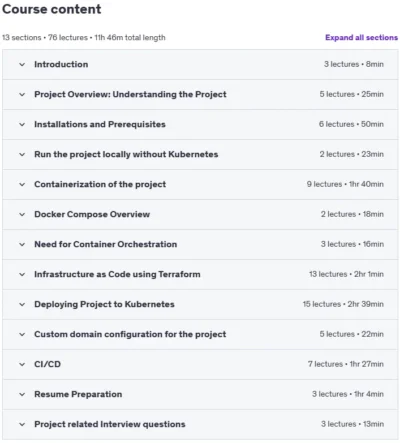Open Deploying Project to Kubernetes section title
This screenshot has width=400, height=443.
click(x=104, y=304)
